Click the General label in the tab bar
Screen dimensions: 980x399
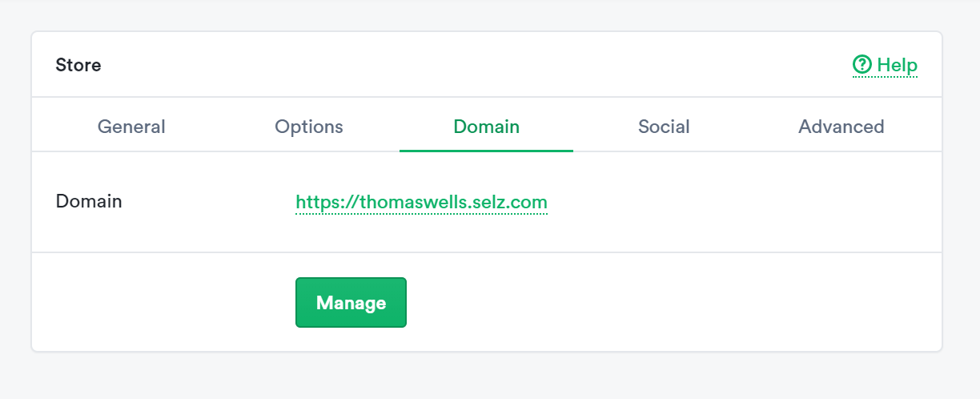131,127
